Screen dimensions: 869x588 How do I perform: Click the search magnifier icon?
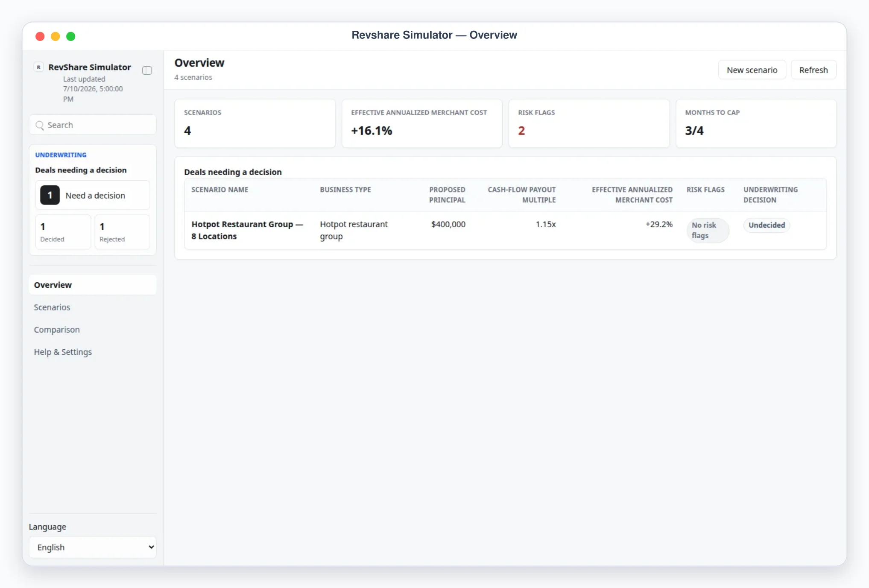pyautogui.click(x=40, y=125)
